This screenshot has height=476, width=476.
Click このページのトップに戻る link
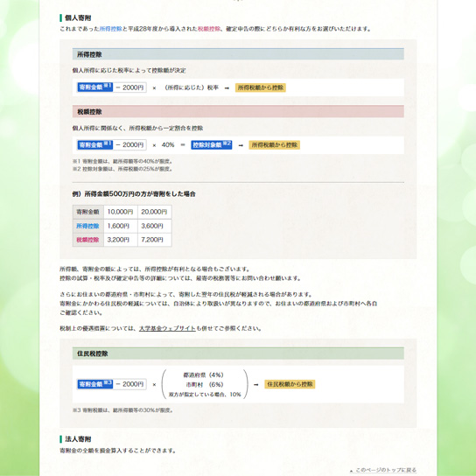pos(386,470)
